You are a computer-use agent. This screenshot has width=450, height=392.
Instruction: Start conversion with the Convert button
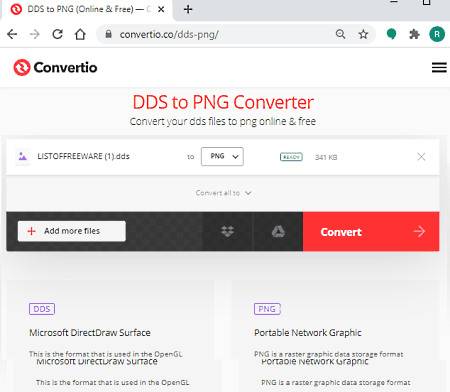pos(371,231)
